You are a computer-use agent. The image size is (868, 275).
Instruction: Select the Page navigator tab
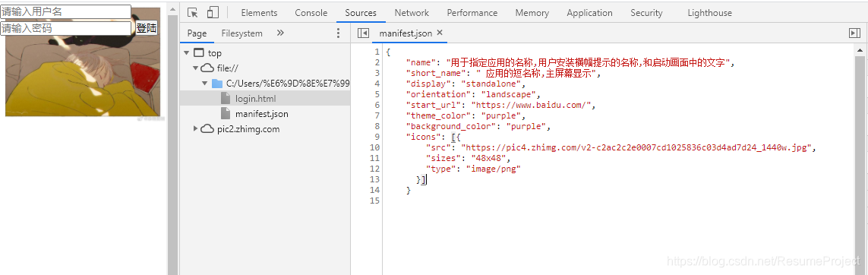197,33
